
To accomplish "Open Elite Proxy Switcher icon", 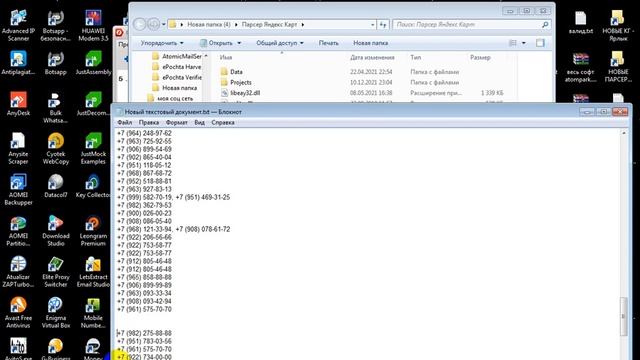I will (56, 271).
